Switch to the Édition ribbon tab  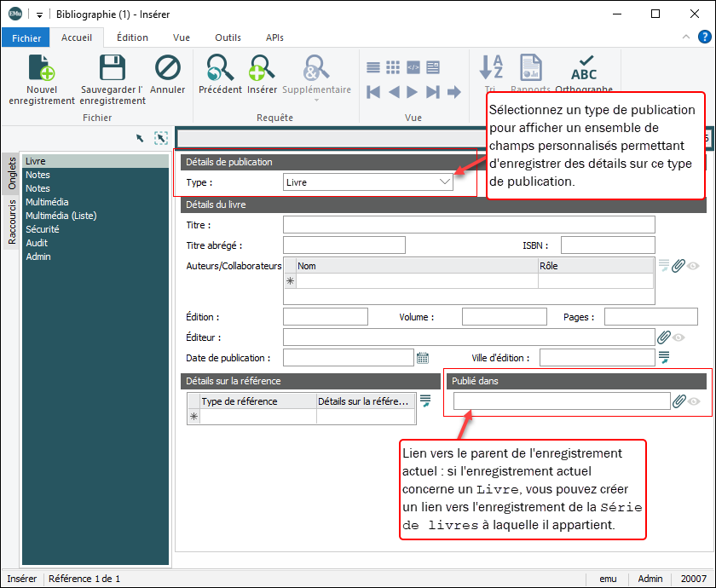[x=132, y=37]
